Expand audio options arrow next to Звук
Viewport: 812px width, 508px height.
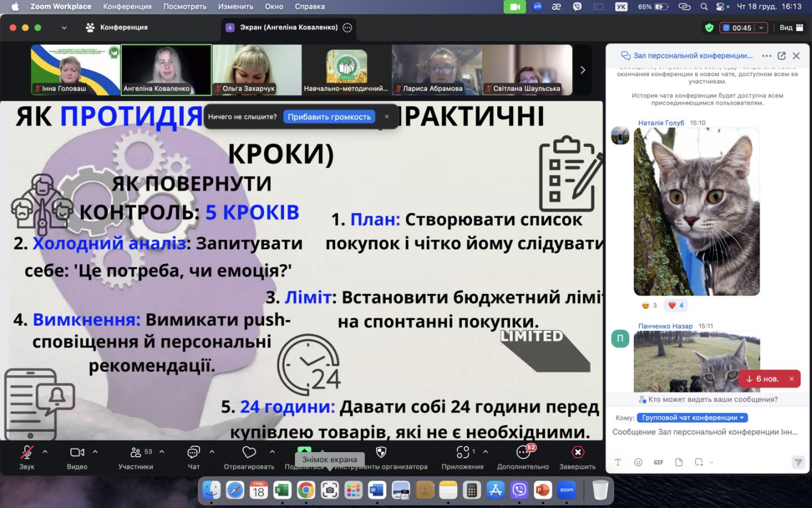(45, 452)
